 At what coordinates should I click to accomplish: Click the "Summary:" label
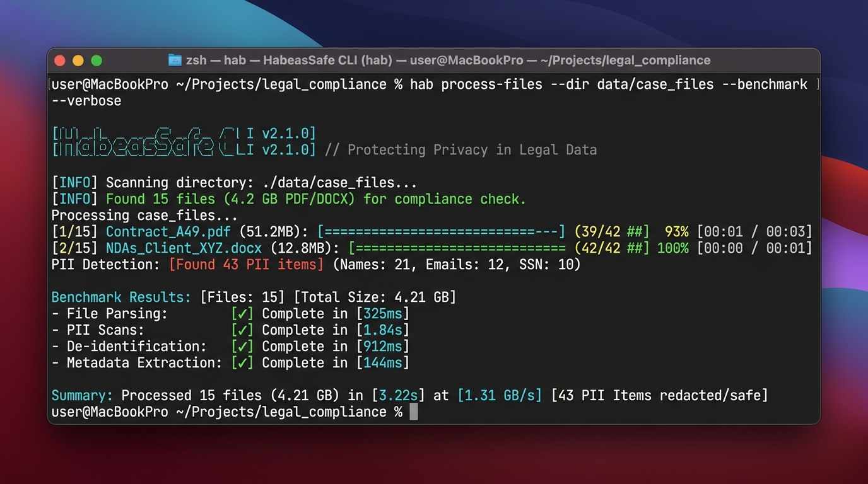[x=83, y=395]
